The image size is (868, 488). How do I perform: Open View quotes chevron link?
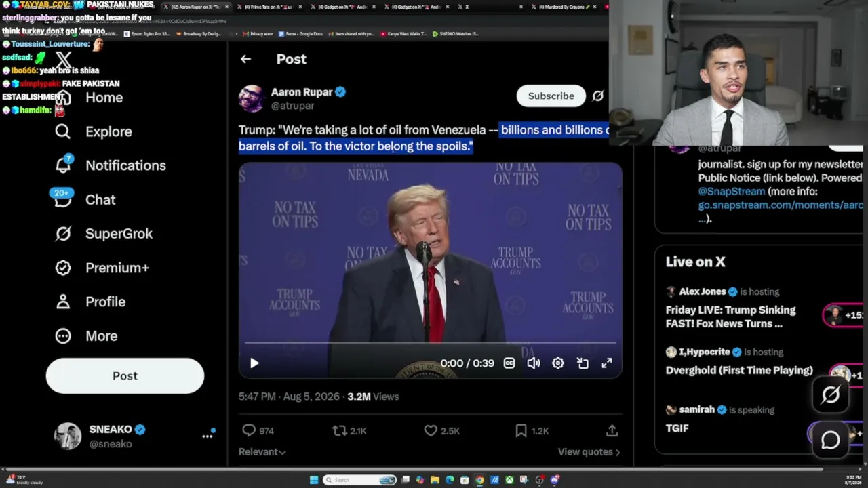[x=589, y=452]
